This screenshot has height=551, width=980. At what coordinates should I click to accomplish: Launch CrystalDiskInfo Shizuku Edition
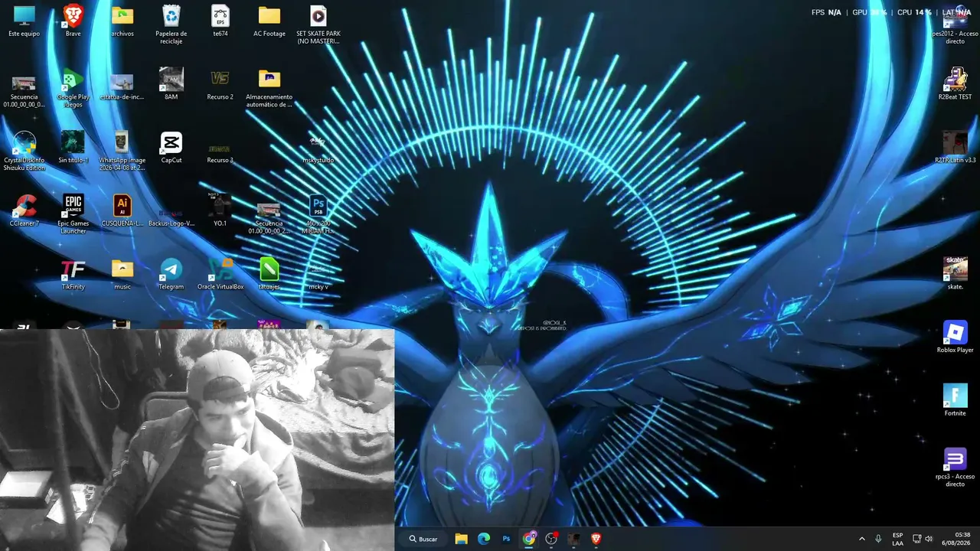(24, 152)
